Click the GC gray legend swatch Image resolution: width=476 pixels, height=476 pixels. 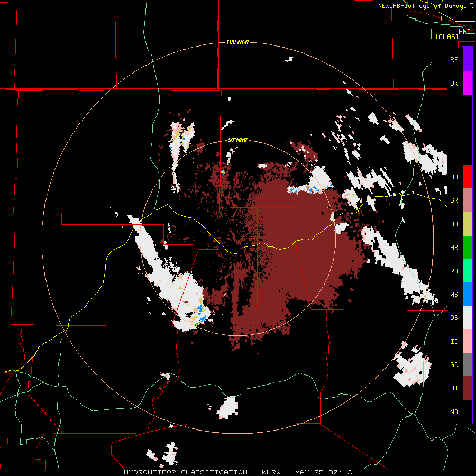(x=467, y=364)
